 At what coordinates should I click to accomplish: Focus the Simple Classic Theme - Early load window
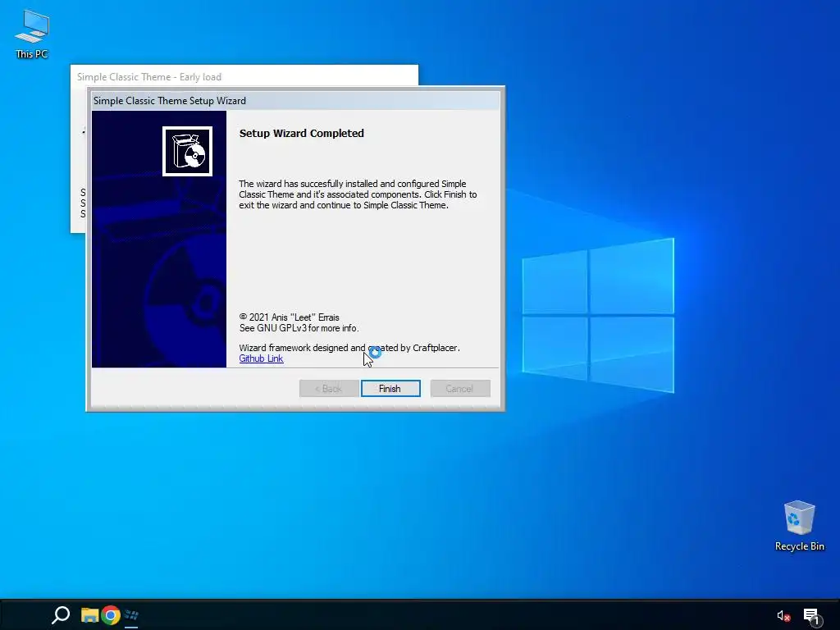coord(244,76)
